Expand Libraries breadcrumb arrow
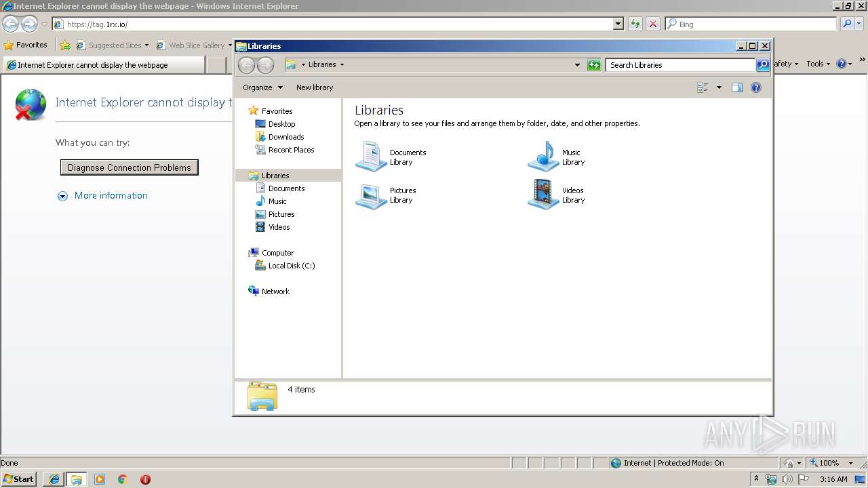Viewport: 868px width, 488px height. tap(342, 65)
